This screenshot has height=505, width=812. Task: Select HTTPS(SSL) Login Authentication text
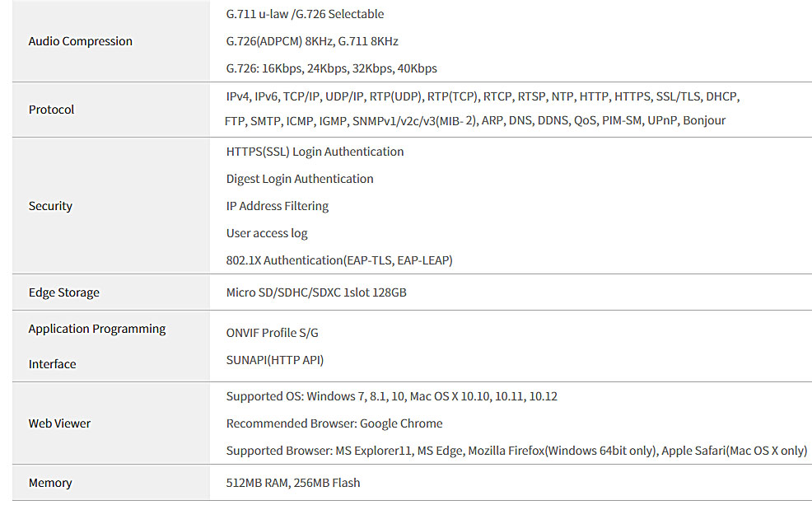click(315, 152)
